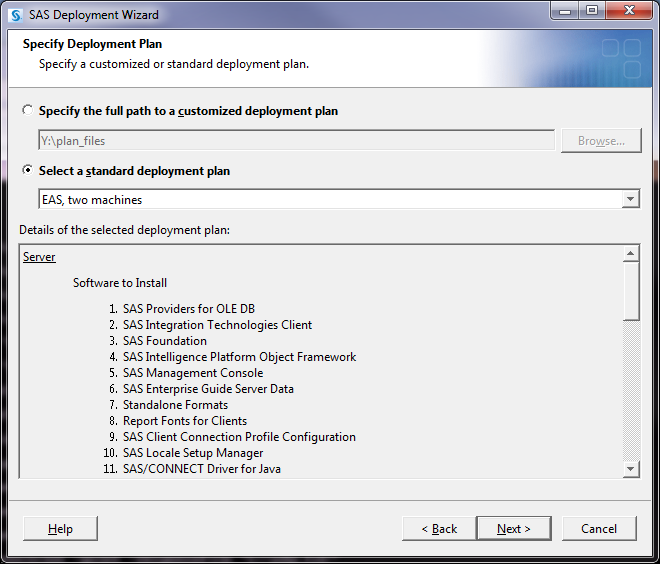The height and width of the screenshot is (564, 660).
Task: Click the Browse... button
Action: tap(601, 141)
